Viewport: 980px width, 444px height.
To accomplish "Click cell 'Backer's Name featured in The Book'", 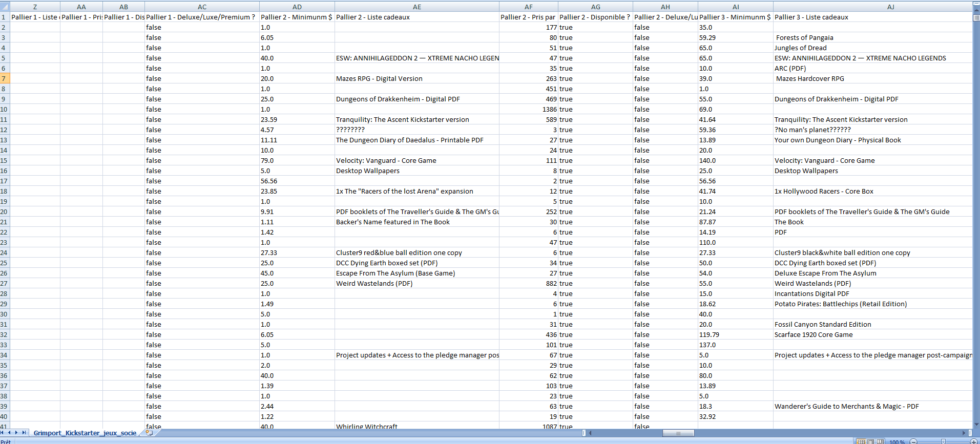I will [417, 222].
